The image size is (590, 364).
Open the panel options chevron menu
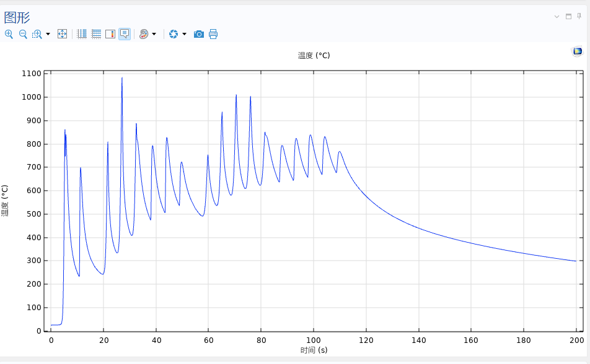(557, 17)
